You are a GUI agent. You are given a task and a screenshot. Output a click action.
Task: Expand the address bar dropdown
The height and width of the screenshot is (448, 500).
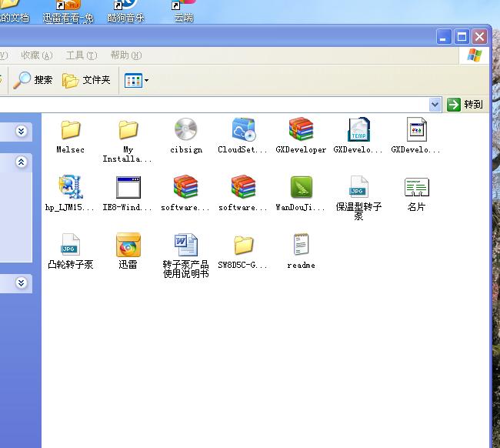click(x=435, y=105)
